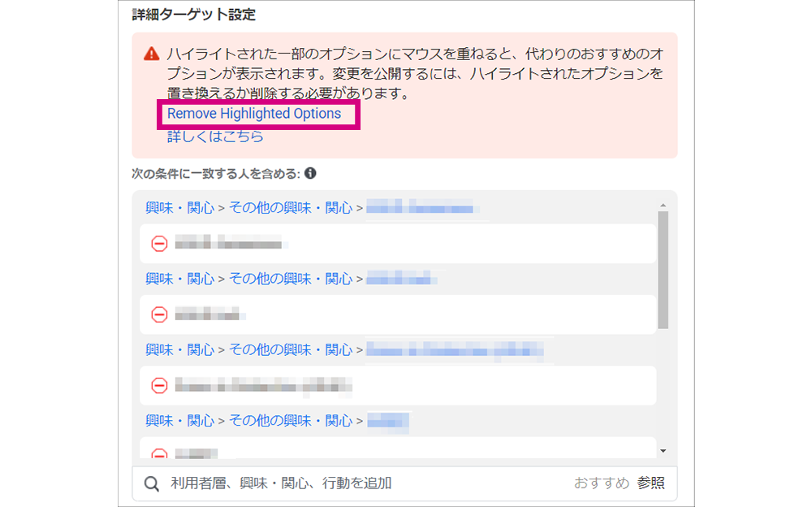Screen dimensions: 812x507
Task: Select the first blurred interest entry name
Action: pos(231,243)
